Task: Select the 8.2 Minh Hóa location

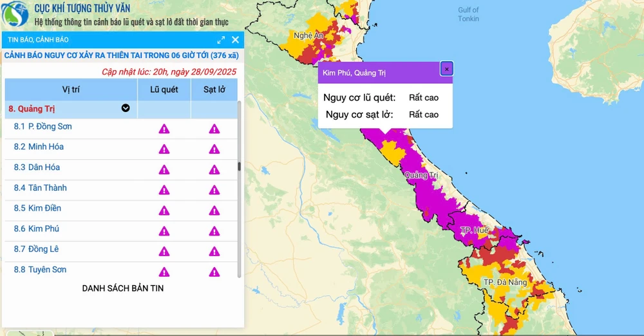Action: tap(45, 147)
